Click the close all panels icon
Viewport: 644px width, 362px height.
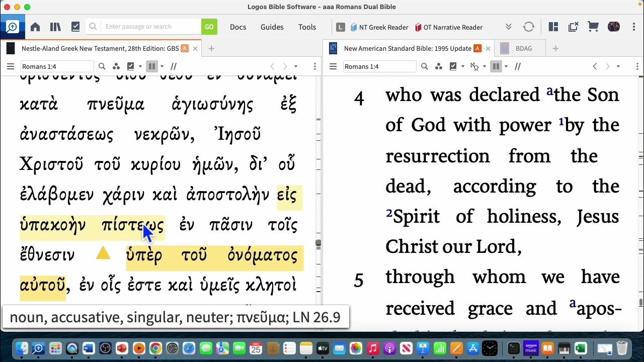574,27
